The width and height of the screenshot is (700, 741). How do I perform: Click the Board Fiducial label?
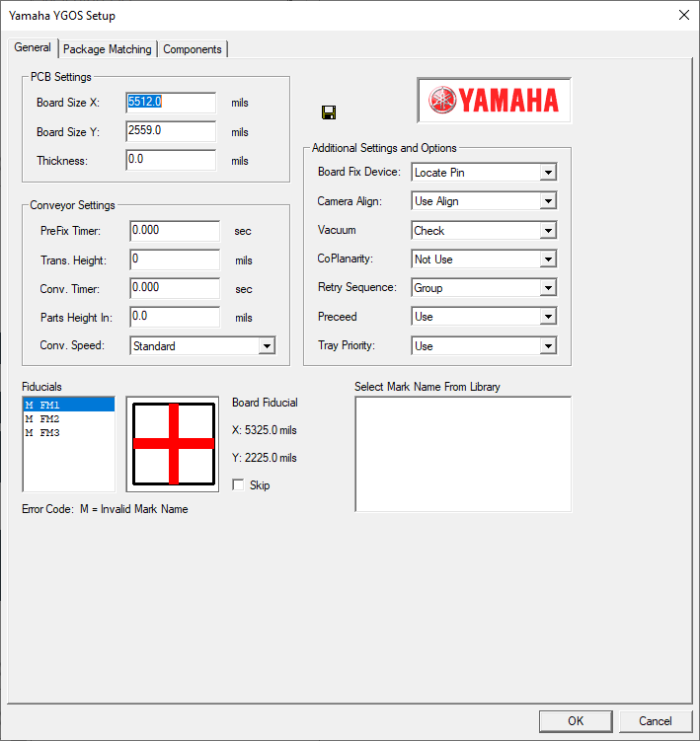265,403
